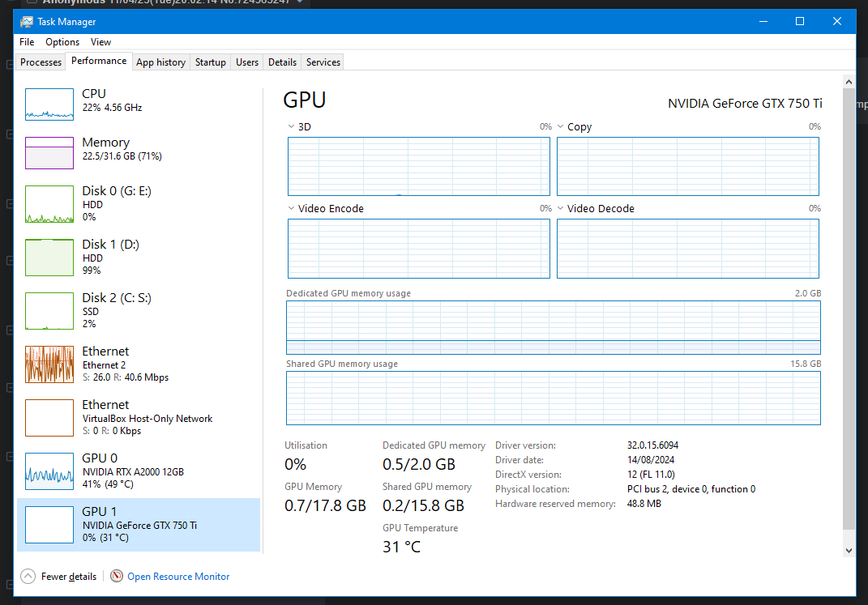Click the Copy engine usage graph
This screenshot has height=605, width=868.
click(687, 167)
